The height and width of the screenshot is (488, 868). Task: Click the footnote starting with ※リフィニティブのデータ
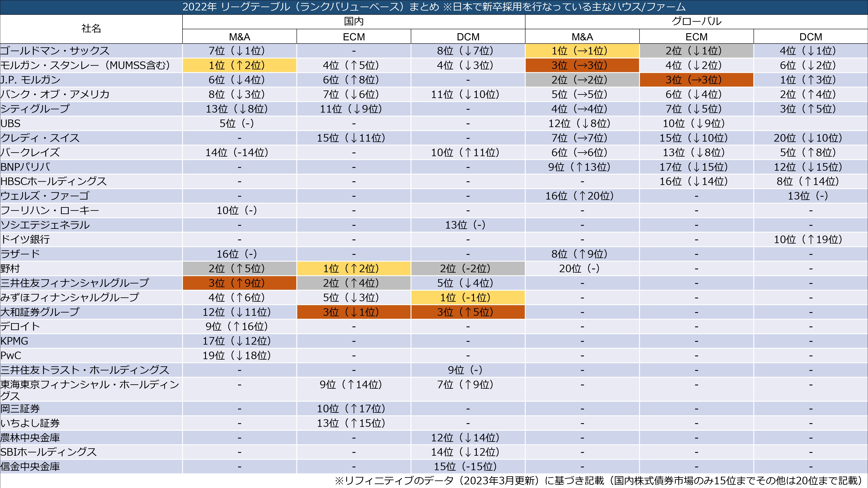click(600, 481)
